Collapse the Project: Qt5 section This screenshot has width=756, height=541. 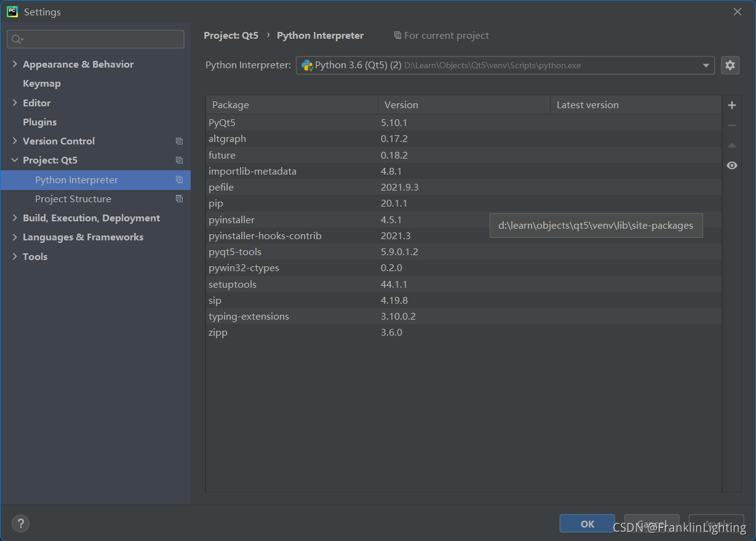coord(15,160)
